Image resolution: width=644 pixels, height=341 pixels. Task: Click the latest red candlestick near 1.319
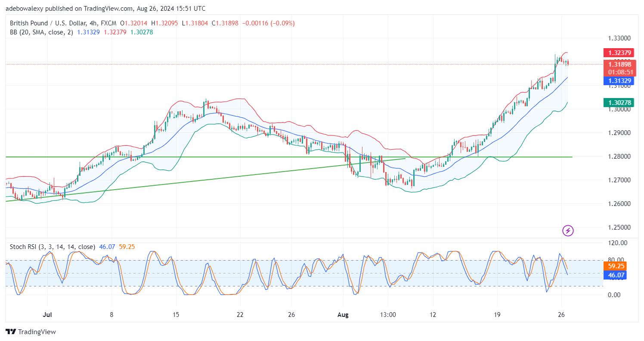tap(568, 63)
